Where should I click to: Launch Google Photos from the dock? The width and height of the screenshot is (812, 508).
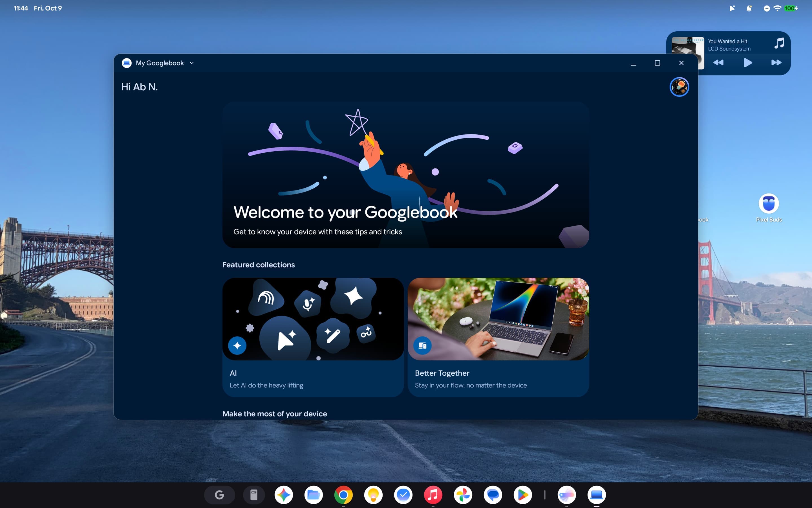(463, 494)
